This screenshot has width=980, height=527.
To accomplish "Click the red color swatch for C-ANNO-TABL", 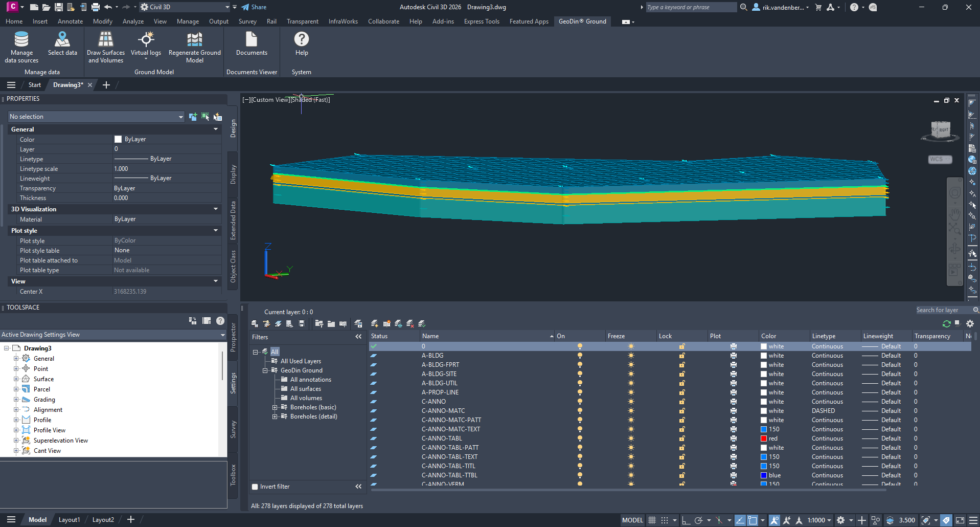I will (x=764, y=438).
